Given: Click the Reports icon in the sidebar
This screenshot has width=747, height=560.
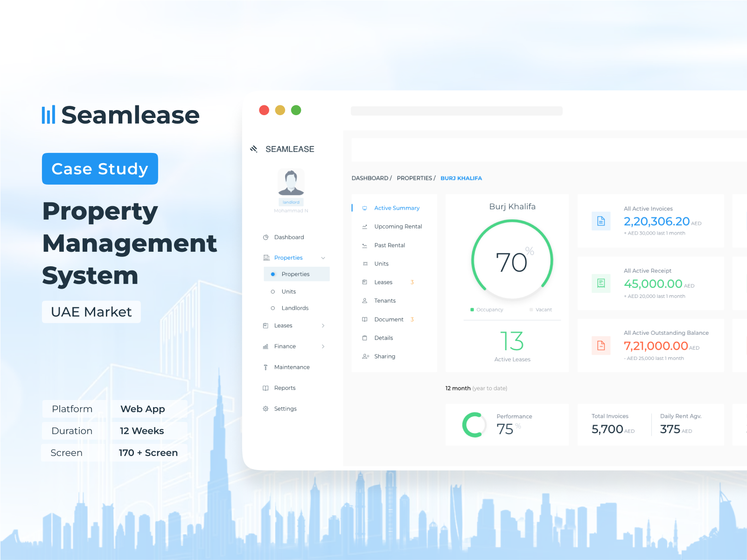Looking at the screenshot, I should pyautogui.click(x=265, y=387).
